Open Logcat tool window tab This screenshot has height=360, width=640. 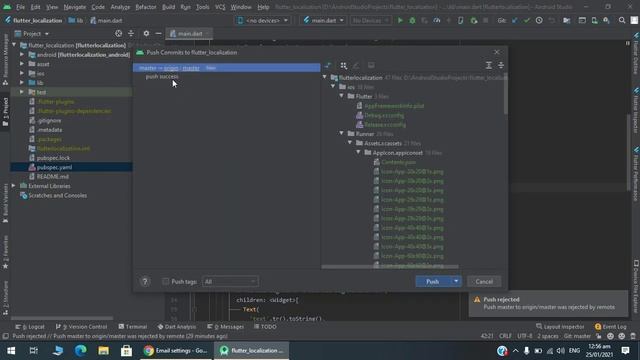[30, 327]
